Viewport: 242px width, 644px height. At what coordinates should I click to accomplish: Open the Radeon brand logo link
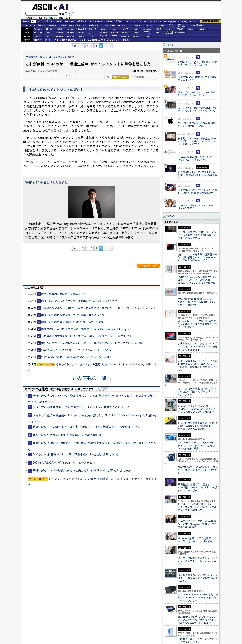point(60,33)
